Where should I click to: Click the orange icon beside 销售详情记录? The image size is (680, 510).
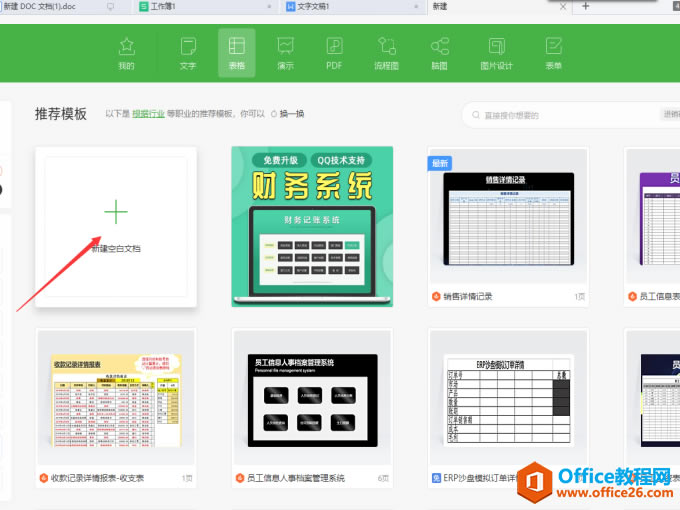point(436,296)
